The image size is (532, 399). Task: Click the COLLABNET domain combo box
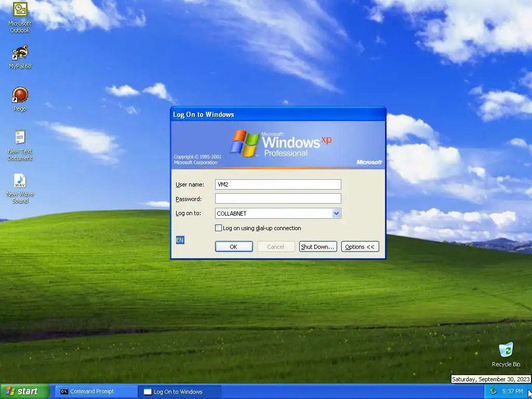[x=278, y=214]
